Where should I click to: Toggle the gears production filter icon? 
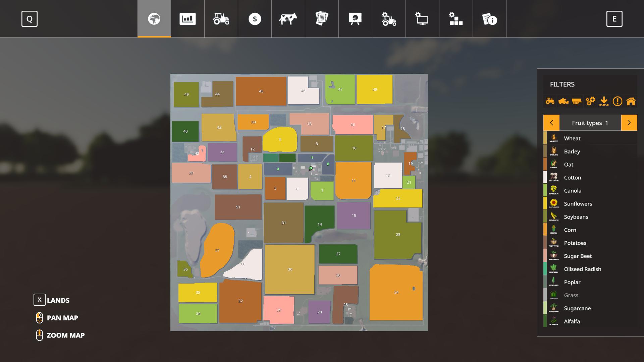coord(590,101)
